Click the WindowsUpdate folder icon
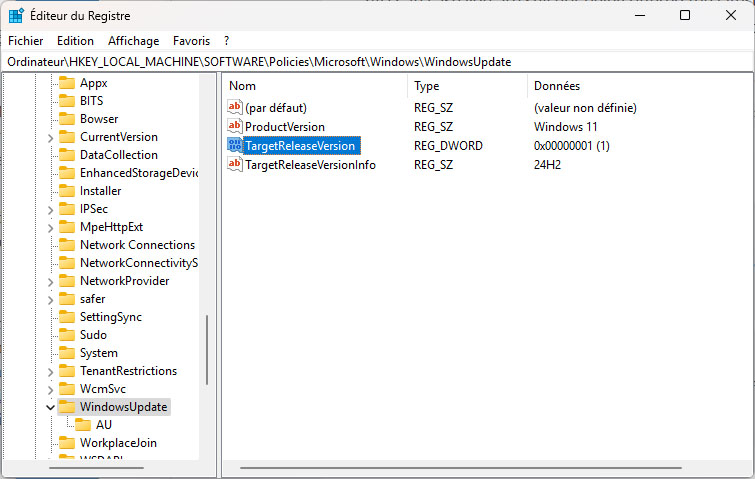Screen dimensions: 755x479 pos(67,407)
